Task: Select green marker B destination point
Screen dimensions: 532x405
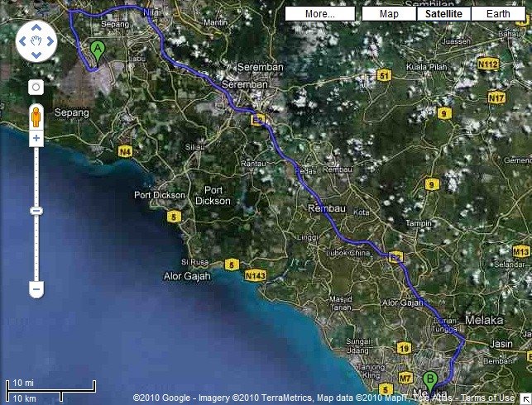Action: [x=430, y=383]
